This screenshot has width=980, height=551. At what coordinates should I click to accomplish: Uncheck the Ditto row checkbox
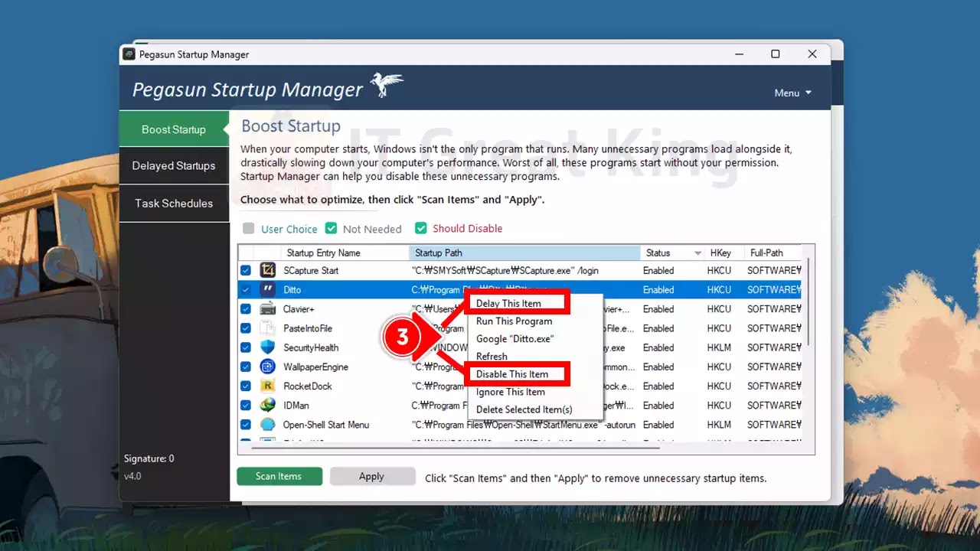(246, 289)
